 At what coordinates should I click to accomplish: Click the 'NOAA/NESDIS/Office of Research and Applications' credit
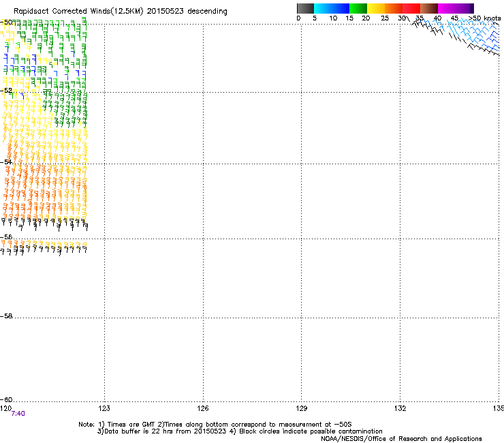[x=401, y=439]
